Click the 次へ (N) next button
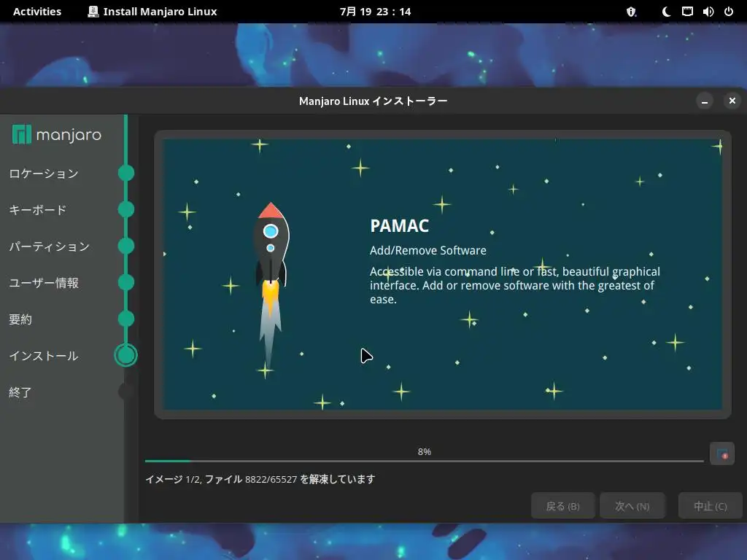This screenshot has height=560, width=747. point(632,506)
